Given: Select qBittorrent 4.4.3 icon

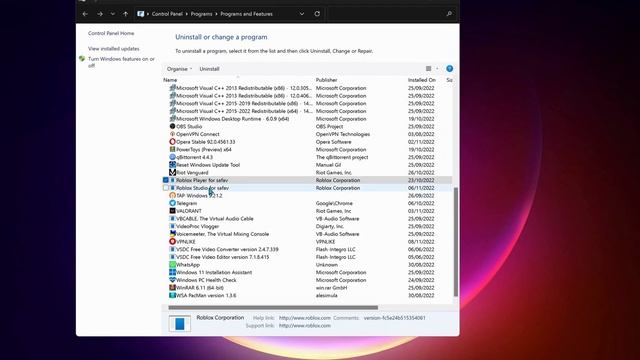Looking at the screenshot, I should coord(172,157).
